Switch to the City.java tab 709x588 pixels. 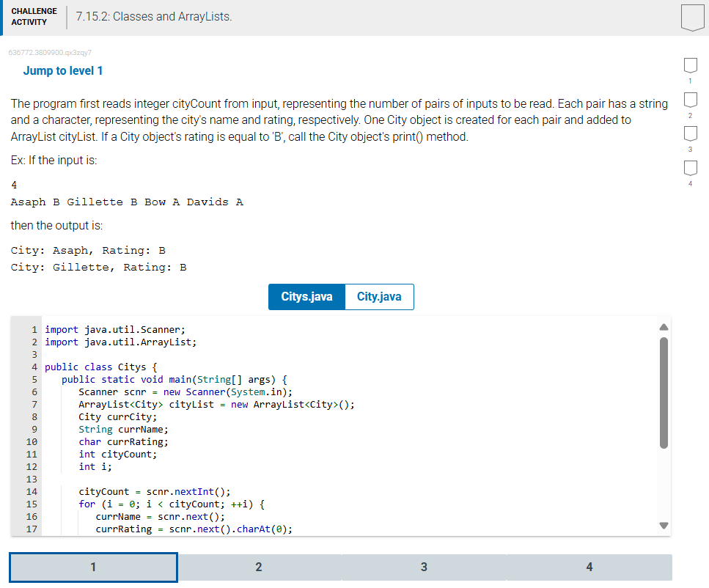coord(379,297)
